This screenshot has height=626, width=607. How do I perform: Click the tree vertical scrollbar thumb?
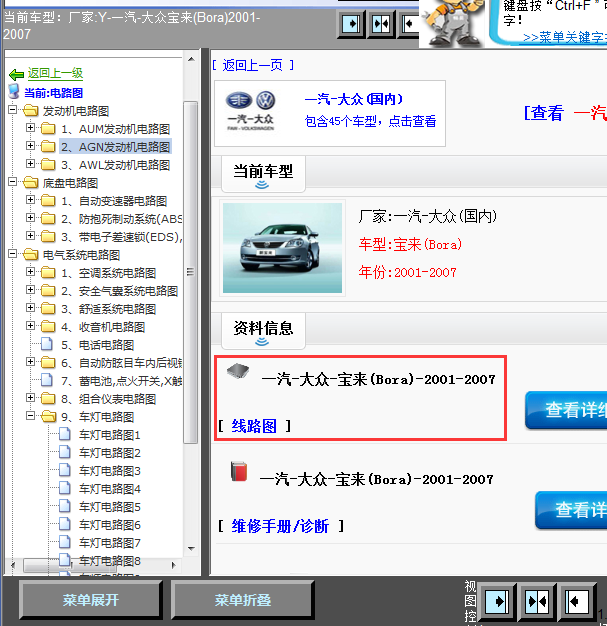pyautogui.click(x=191, y=272)
